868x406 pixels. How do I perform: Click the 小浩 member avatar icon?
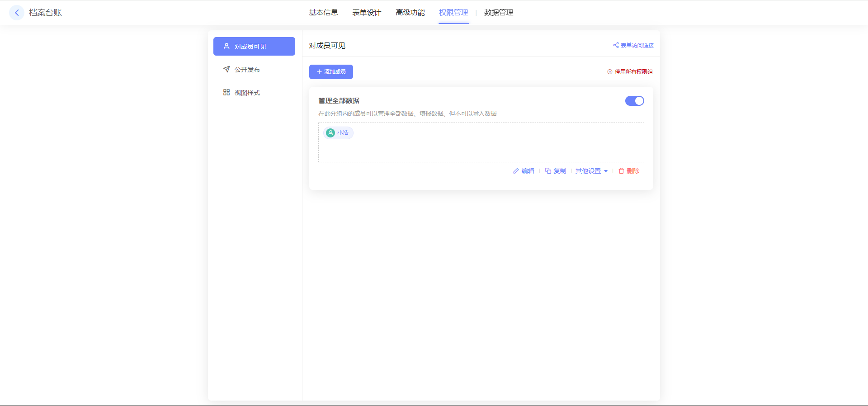click(330, 133)
